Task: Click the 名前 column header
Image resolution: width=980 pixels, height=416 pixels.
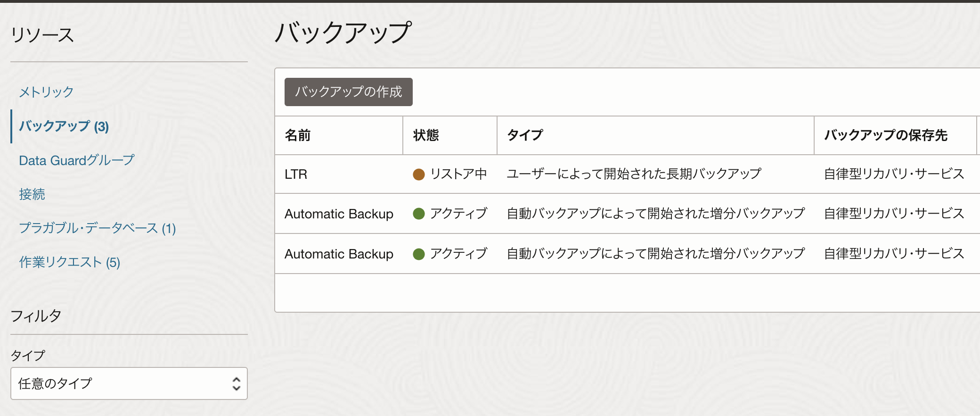Action: coord(298,135)
